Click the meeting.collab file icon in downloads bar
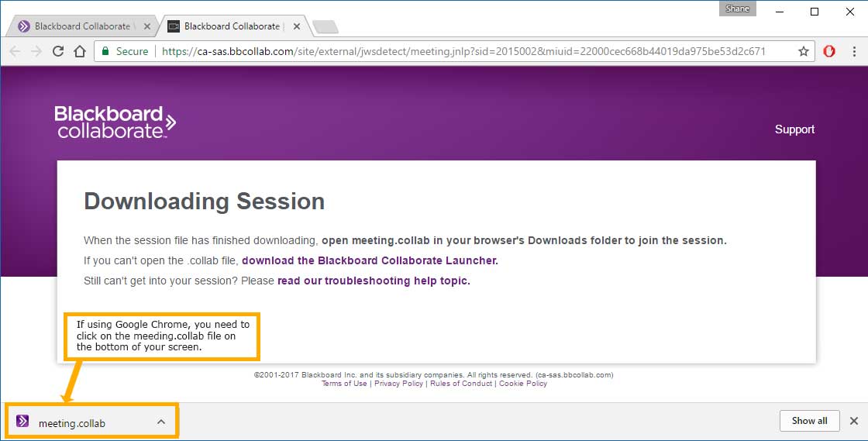868x441 pixels. [22, 421]
